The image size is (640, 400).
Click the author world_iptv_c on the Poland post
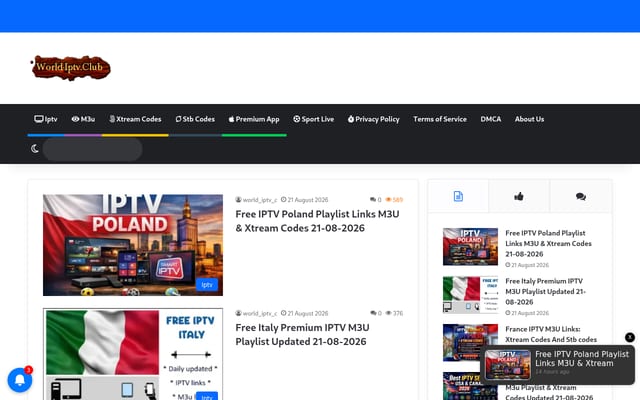pos(256,200)
